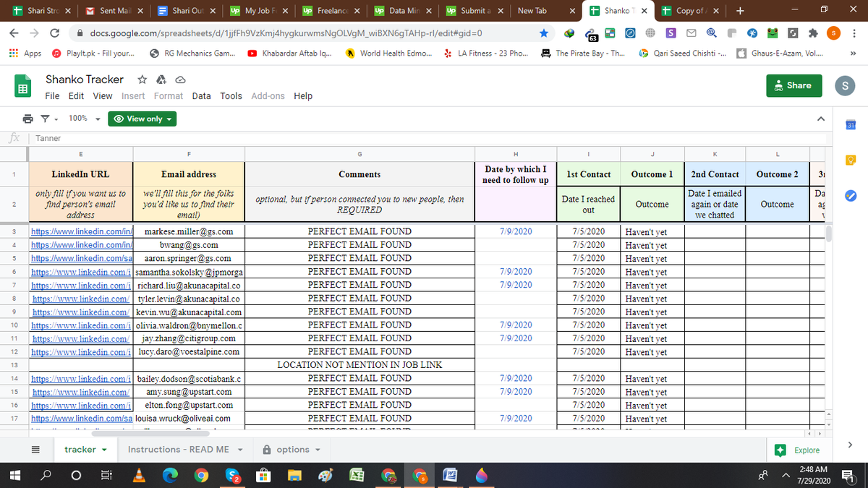Viewport: 868px width, 488px height.
Task: Click the compass extension icon
Action: [630, 33]
